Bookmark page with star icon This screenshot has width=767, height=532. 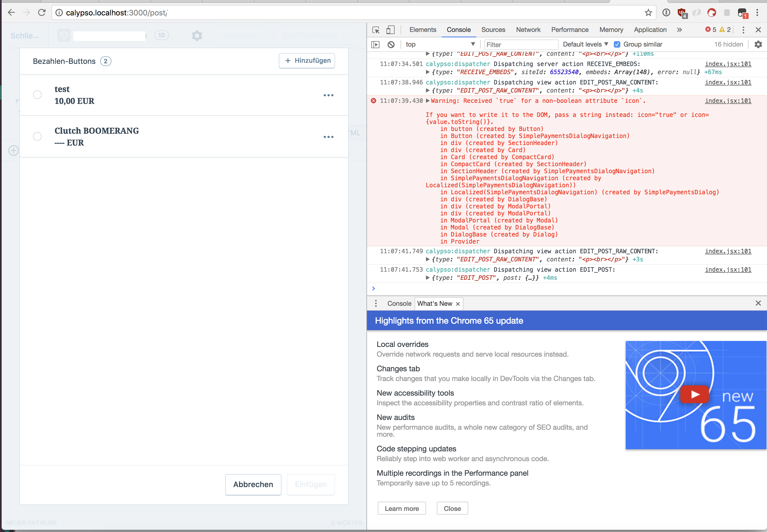click(648, 13)
